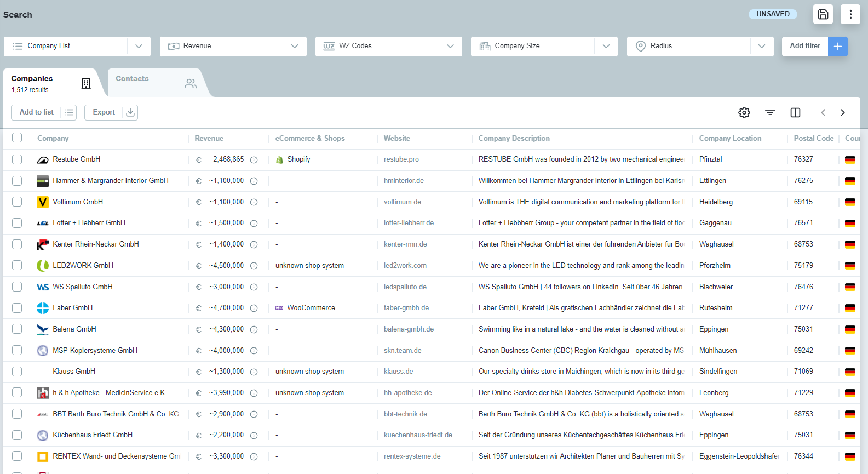Viewport: 868px width, 474px height.
Task: Tick the LED2WORK GmbH row checkbox
Action: click(x=17, y=265)
